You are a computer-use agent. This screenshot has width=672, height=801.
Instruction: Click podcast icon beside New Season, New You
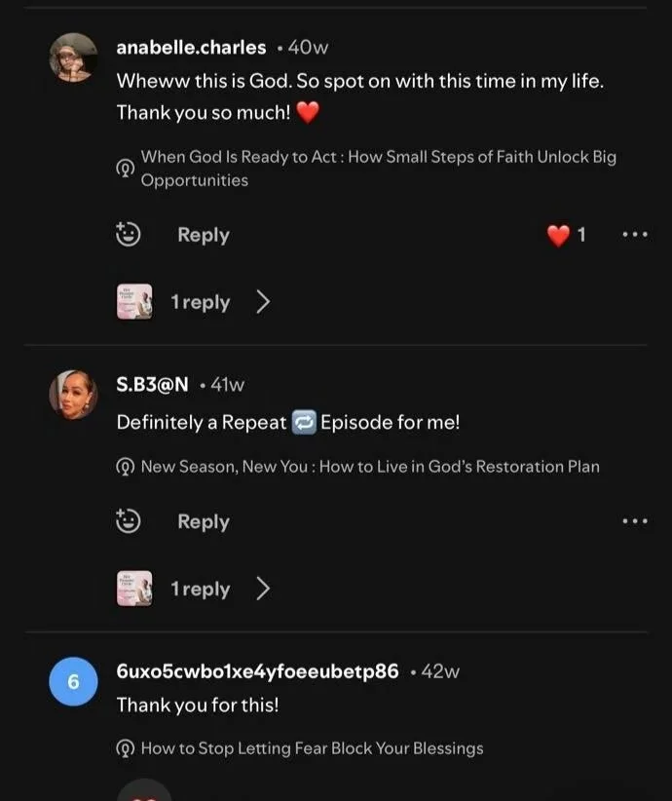(126, 467)
